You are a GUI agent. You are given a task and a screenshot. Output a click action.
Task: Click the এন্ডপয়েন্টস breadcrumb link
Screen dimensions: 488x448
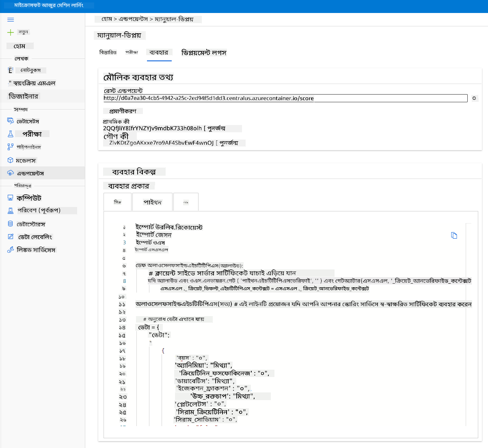133,19
